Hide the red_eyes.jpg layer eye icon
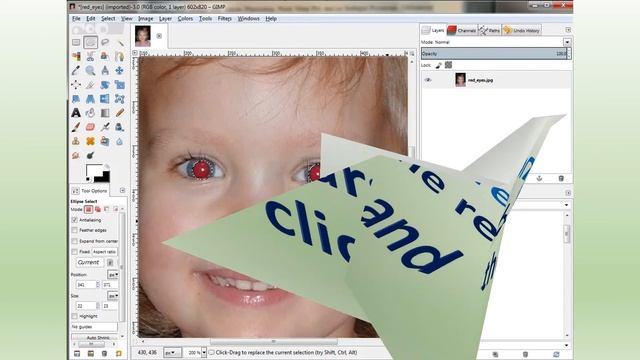The image size is (640, 360). click(428, 80)
